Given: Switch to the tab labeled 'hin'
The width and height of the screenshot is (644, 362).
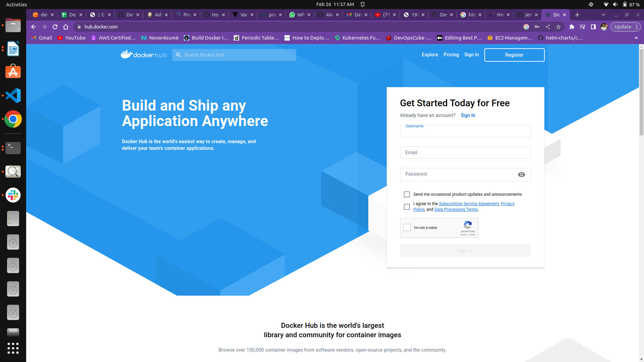Looking at the screenshot, I should (471, 15).
